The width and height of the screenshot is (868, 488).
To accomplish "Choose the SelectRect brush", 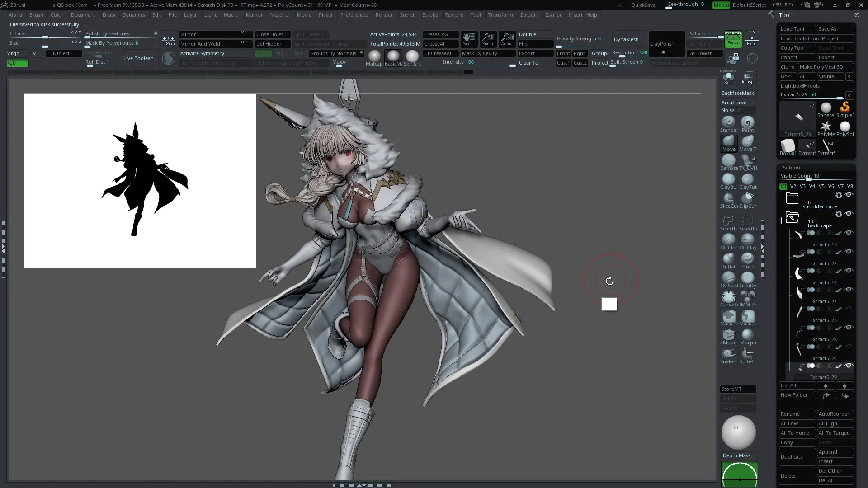I will click(747, 223).
